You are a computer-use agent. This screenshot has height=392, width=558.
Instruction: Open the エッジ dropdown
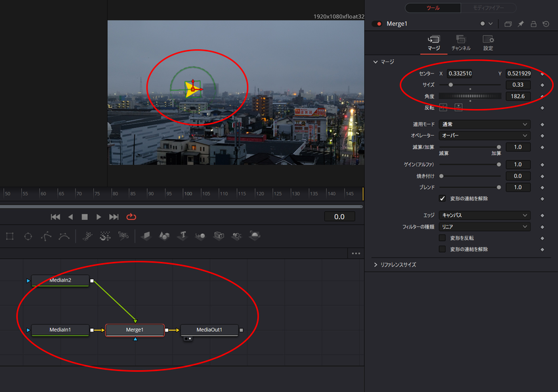[x=484, y=215]
